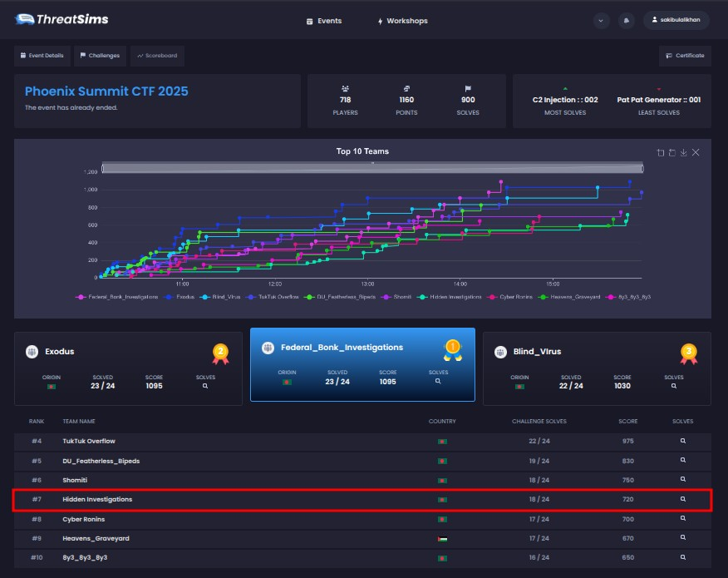Screen dimensions: 728x578
Task: View solves for DU_Featherless_Bipeds
Action: click(683, 460)
